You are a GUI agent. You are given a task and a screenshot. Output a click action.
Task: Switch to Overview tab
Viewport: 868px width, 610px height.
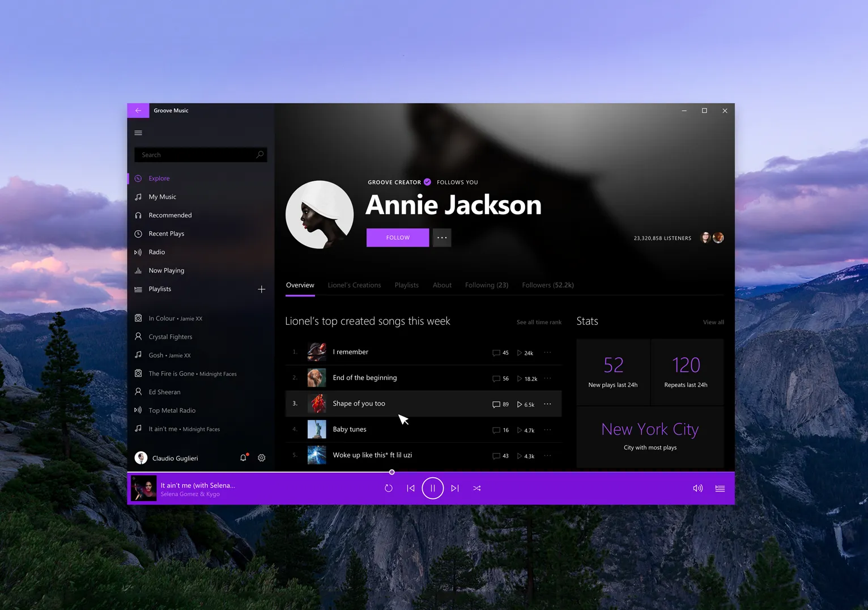click(x=300, y=285)
